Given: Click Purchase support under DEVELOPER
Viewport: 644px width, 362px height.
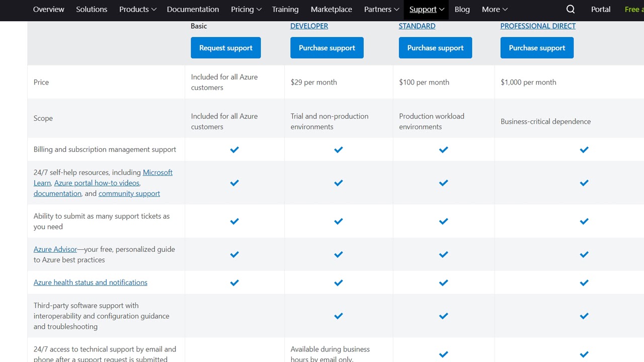Looking at the screenshot, I should coord(327,48).
